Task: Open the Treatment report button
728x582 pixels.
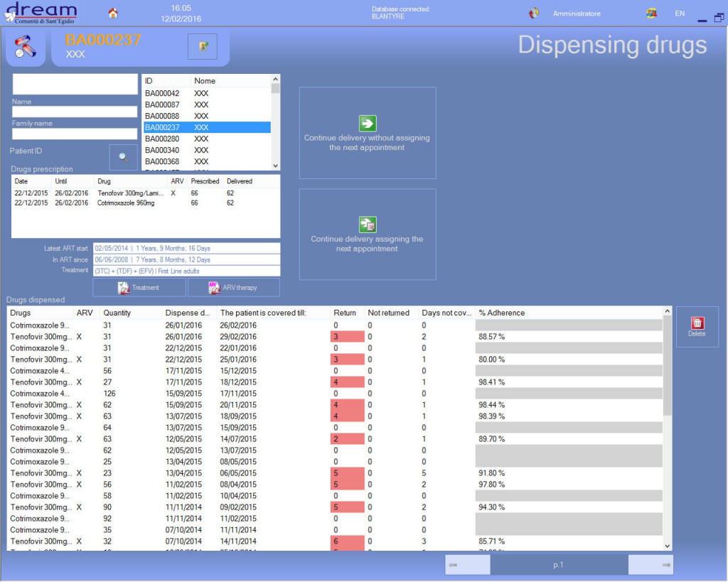Action: pyautogui.click(x=139, y=288)
